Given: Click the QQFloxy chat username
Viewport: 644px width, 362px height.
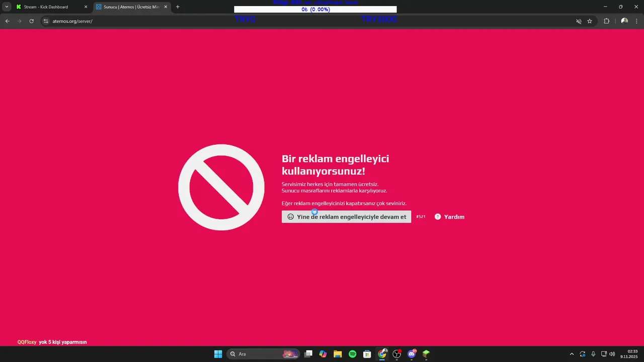Looking at the screenshot, I should tap(27, 342).
